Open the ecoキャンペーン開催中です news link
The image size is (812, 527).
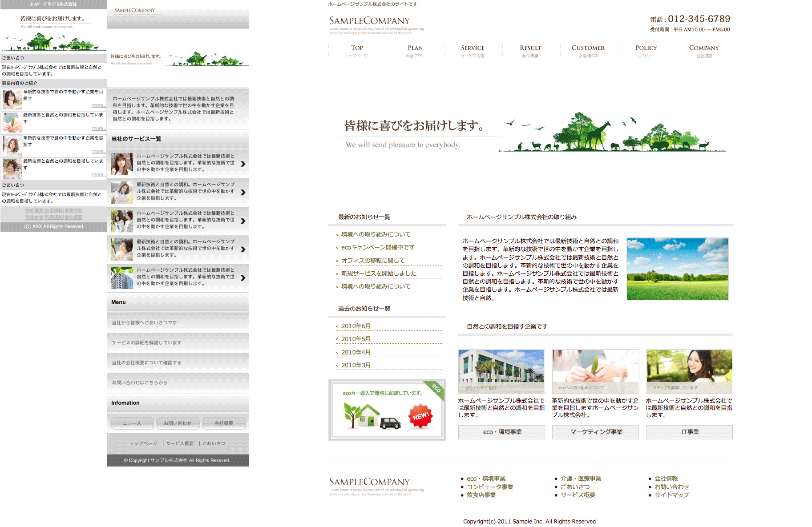click(378, 247)
